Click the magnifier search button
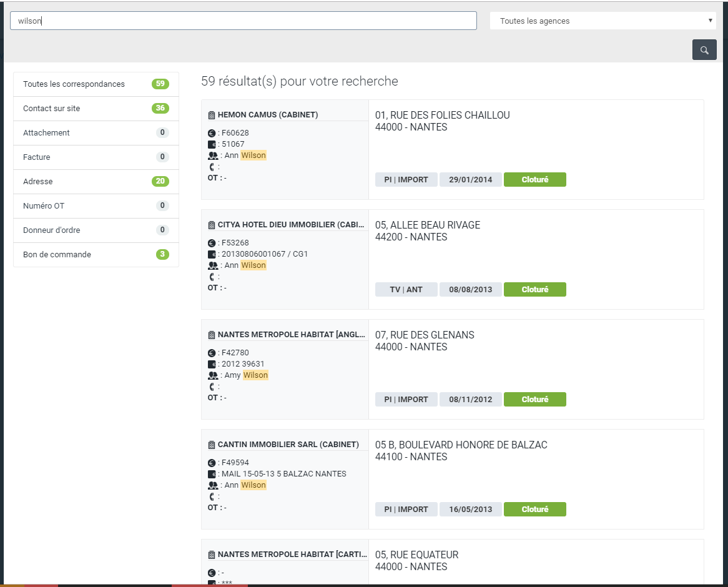The height and width of the screenshot is (587, 728). pos(704,50)
